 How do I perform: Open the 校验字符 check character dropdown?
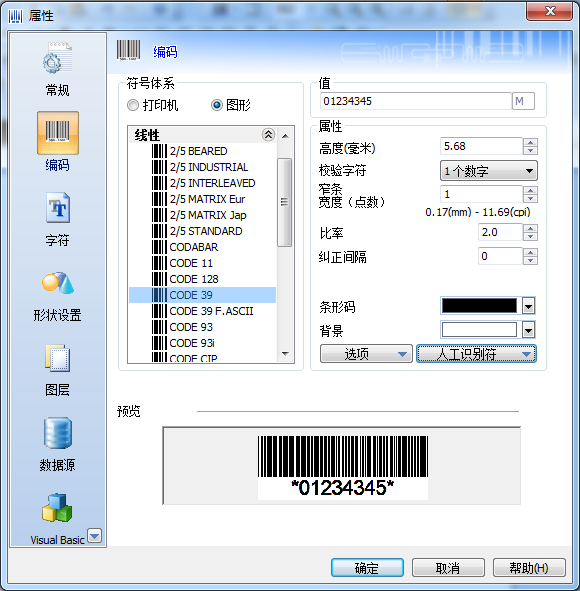(x=489, y=171)
